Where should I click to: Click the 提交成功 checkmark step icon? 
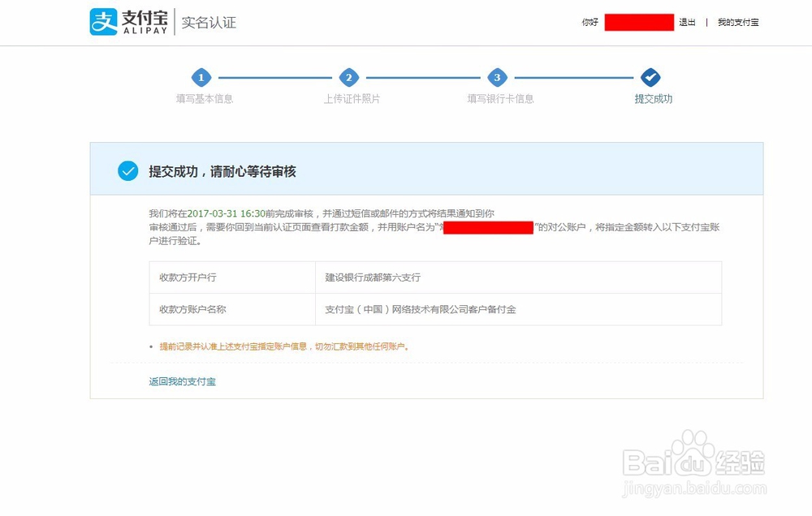(650, 78)
